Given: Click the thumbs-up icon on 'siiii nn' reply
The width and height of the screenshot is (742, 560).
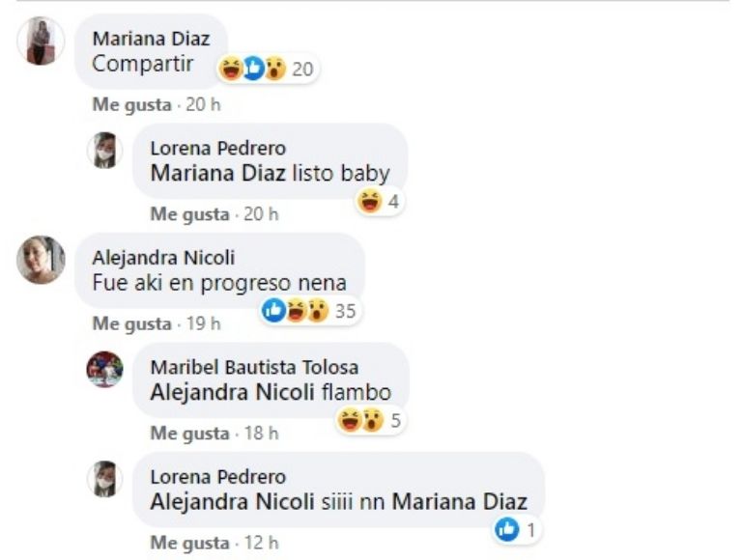Looking at the screenshot, I should [x=507, y=529].
